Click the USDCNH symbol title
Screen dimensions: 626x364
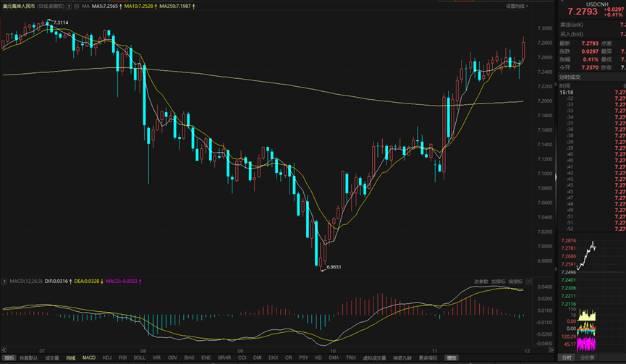pos(597,4)
